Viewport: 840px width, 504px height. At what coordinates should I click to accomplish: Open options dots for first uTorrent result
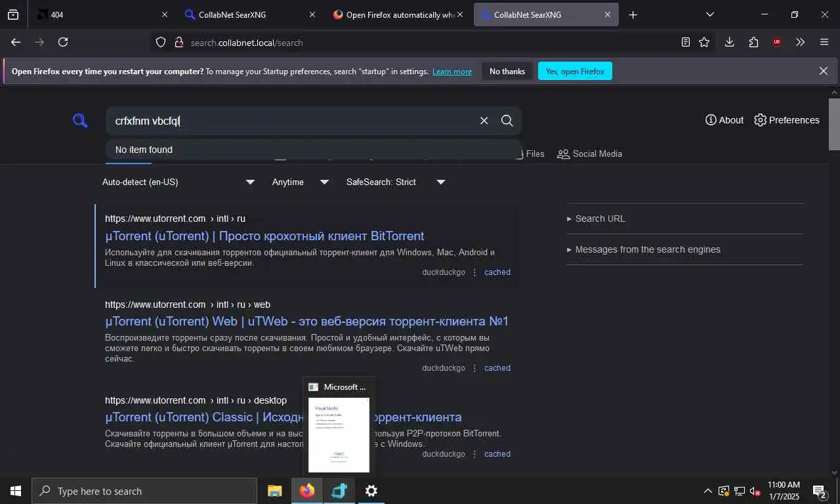474,272
